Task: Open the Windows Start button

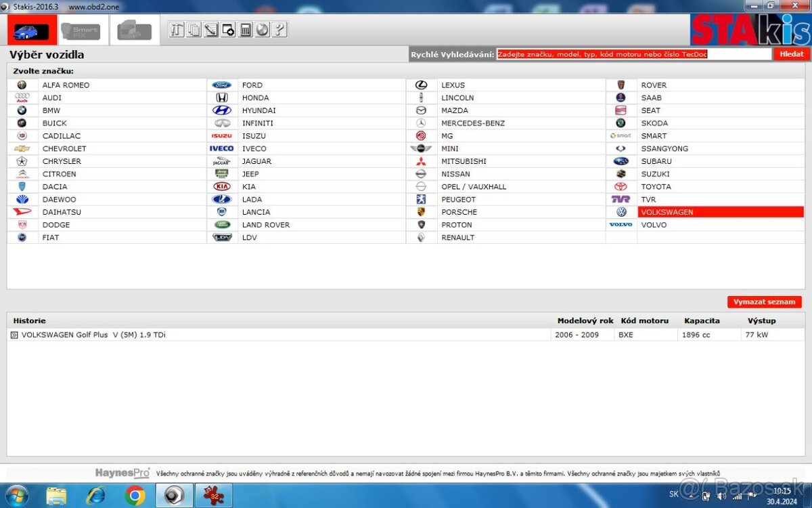Action: pos(16,496)
